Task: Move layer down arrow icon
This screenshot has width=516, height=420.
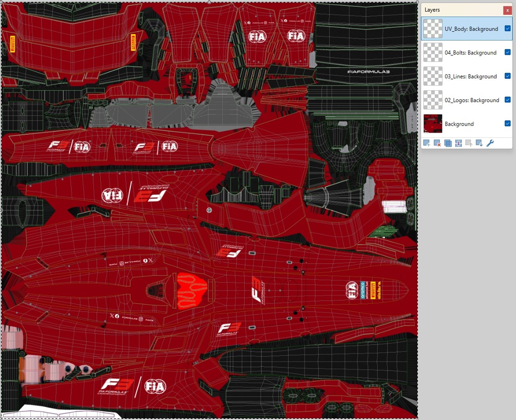Action: click(479, 143)
